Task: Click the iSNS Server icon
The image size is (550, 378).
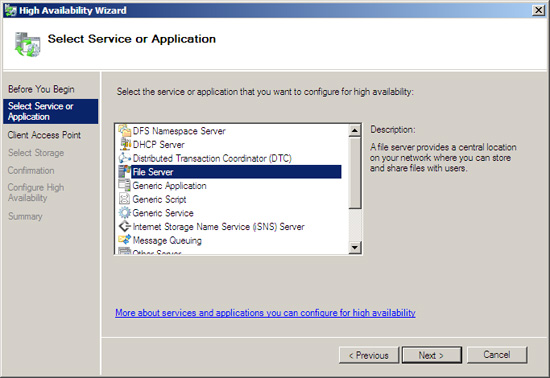Action: (x=125, y=226)
